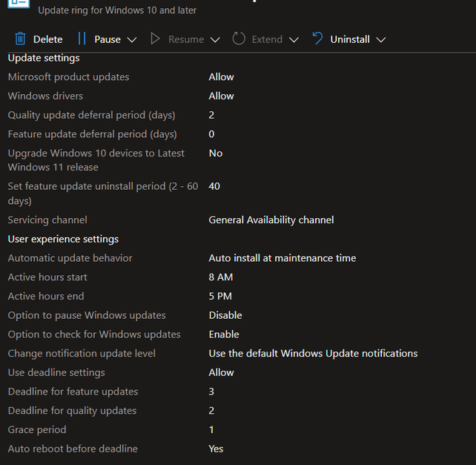Image resolution: width=476 pixels, height=465 pixels.
Task: Click the Resume play triangle icon
Action: pos(155,39)
